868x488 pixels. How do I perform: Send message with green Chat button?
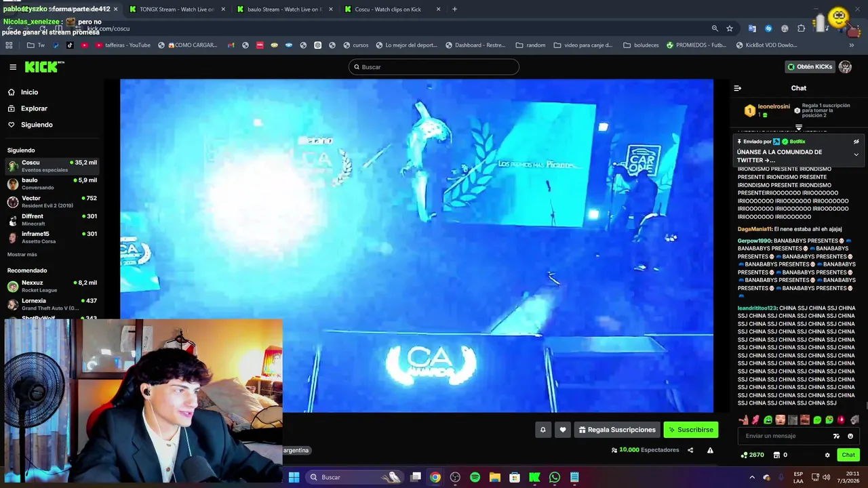coord(848,455)
